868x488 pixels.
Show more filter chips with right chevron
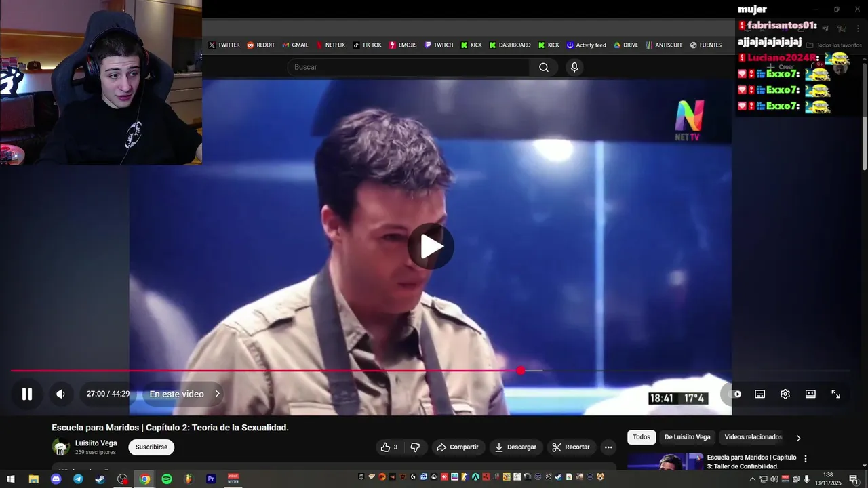click(x=798, y=438)
